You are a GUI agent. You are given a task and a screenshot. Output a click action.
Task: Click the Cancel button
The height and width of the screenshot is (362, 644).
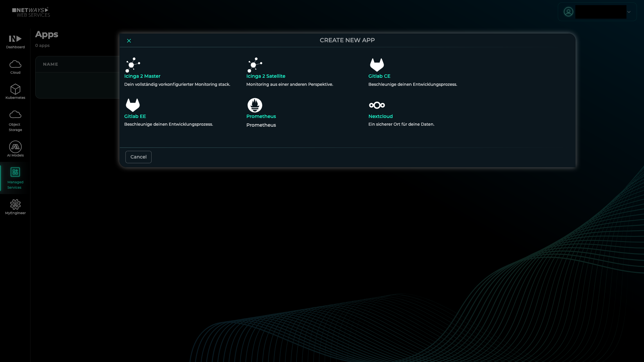pyautogui.click(x=139, y=157)
